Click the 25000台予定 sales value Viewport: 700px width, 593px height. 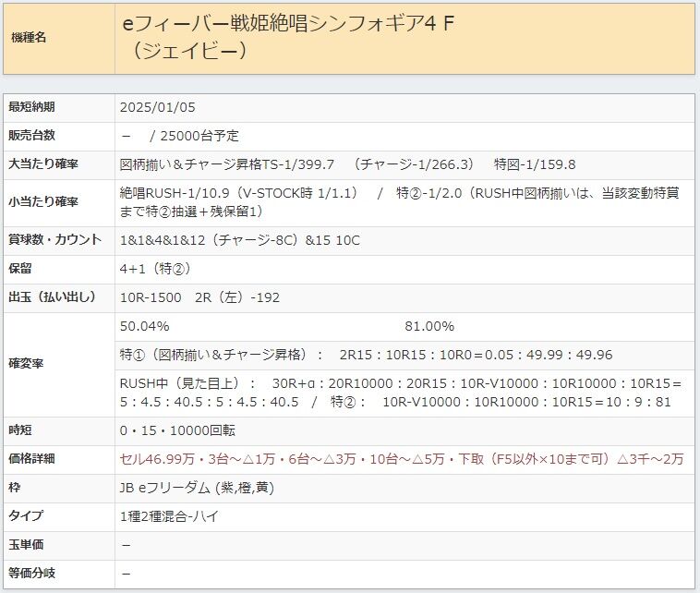click(x=199, y=136)
